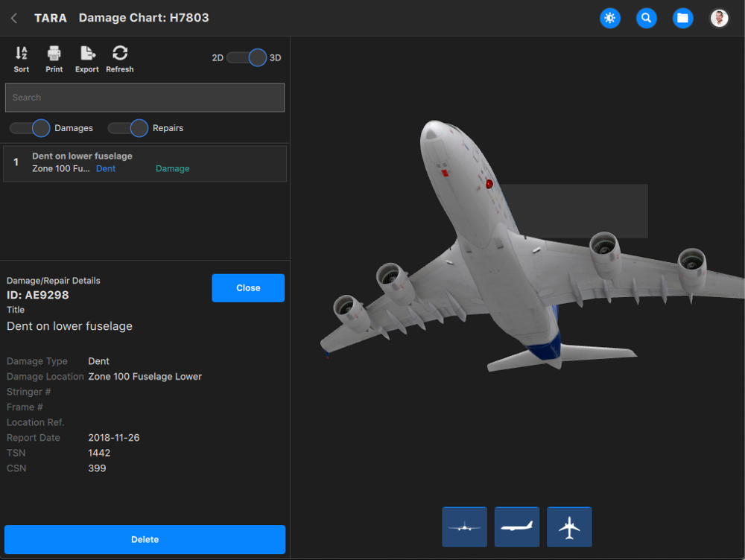Switch to front view of aircraft

point(464,527)
